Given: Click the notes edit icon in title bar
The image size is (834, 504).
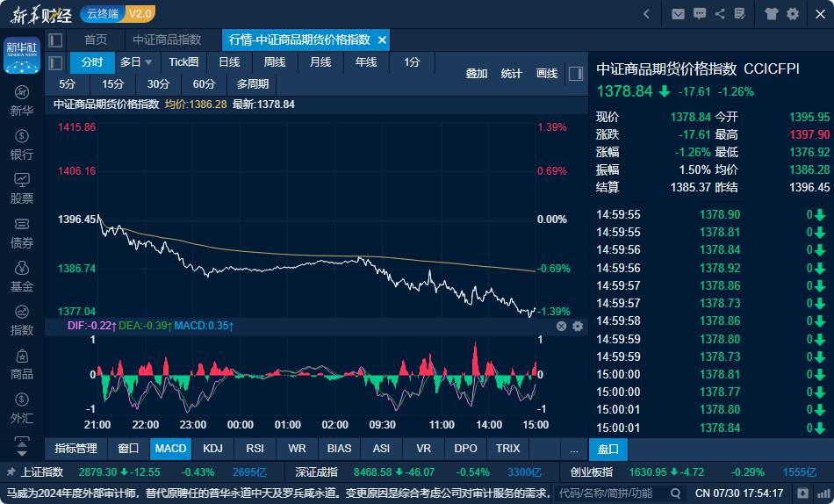Looking at the screenshot, I should 741,13.
